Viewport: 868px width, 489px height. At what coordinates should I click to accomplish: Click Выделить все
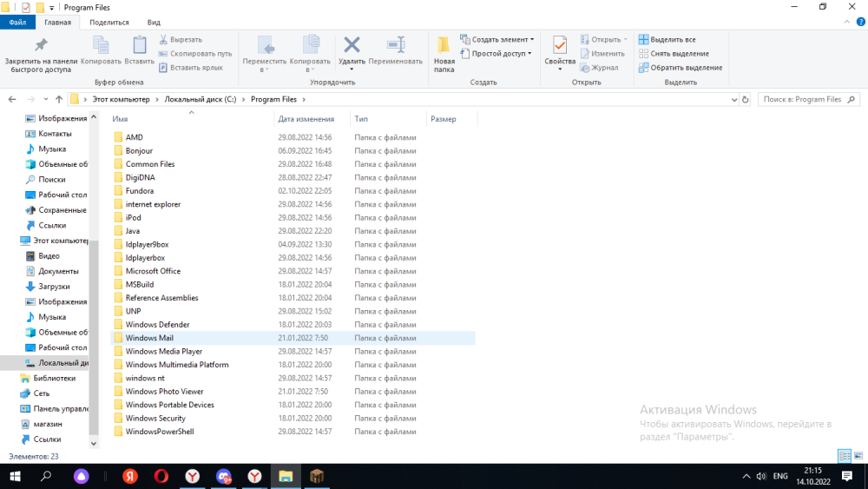tap(667, 39)
